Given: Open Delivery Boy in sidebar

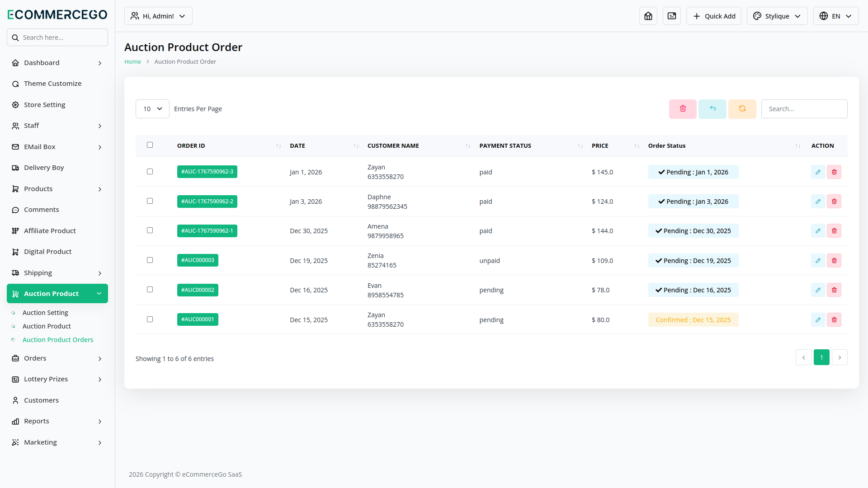Looking at the screenshot, I should (57, 168).
